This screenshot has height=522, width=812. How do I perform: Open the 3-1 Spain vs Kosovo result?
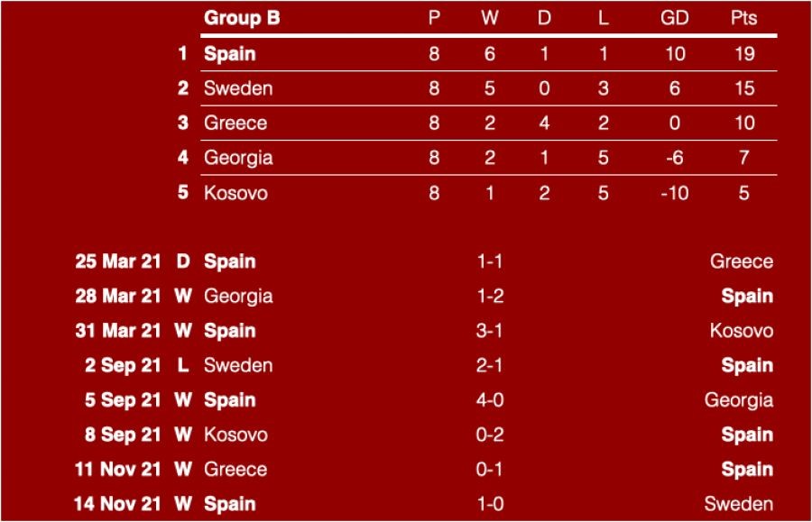[489, 331]
